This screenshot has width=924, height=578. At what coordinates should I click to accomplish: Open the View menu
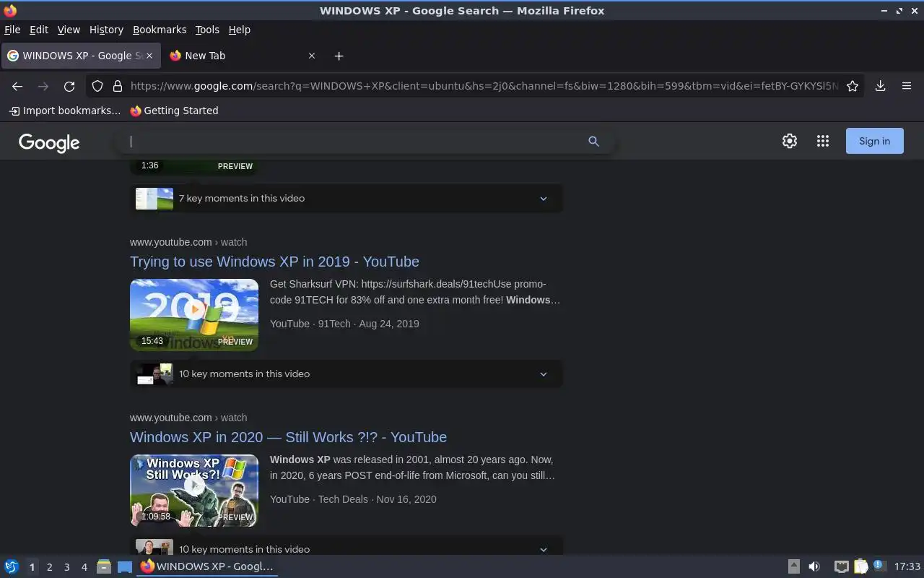69,30
